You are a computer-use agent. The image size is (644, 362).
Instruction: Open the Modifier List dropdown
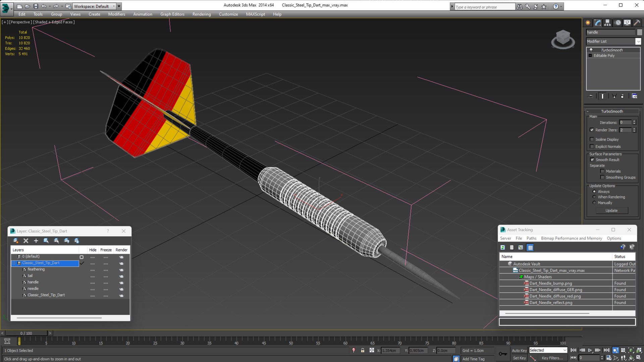(638, 41)
